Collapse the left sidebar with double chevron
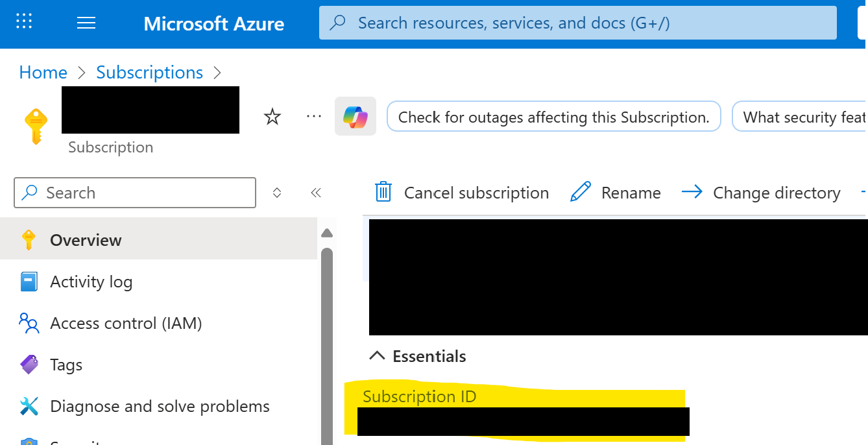The height and width of the screenshot is (445, 868). pyautogui.click(x=316, y=192)
